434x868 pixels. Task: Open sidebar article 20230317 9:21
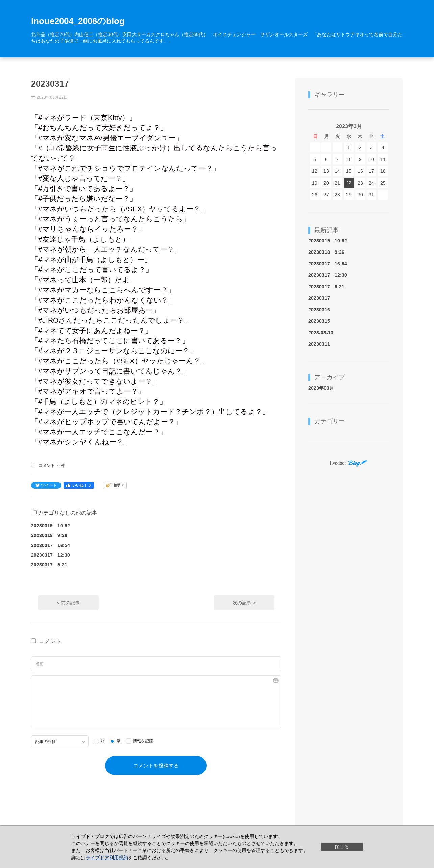tap(326, 287)
